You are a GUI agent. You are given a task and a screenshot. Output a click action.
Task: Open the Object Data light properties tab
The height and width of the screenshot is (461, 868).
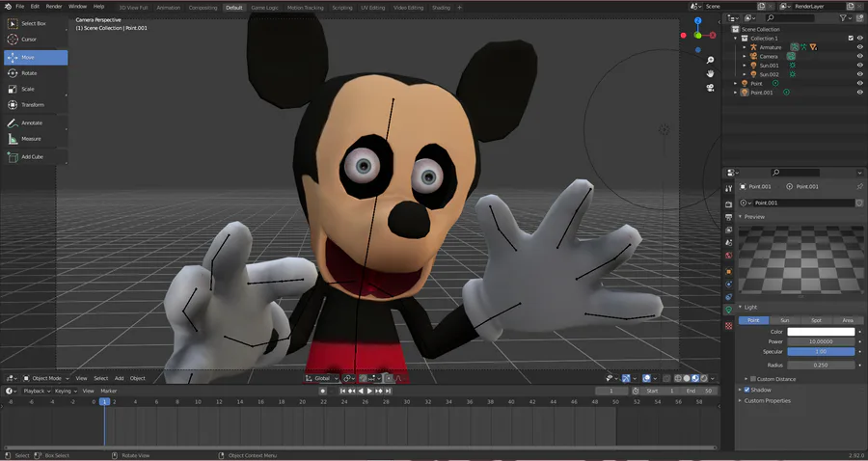coord(728,310)
